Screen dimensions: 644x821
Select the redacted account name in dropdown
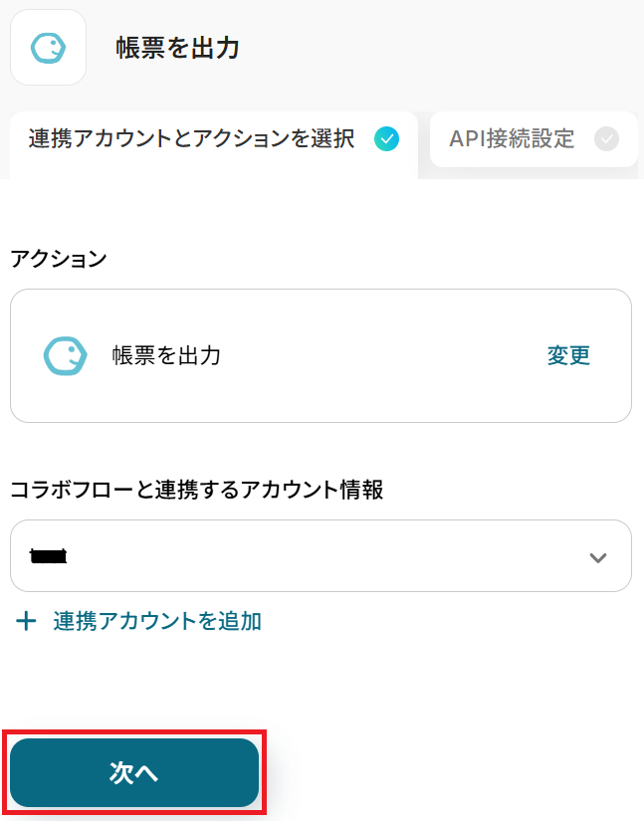tap(49, 557)
